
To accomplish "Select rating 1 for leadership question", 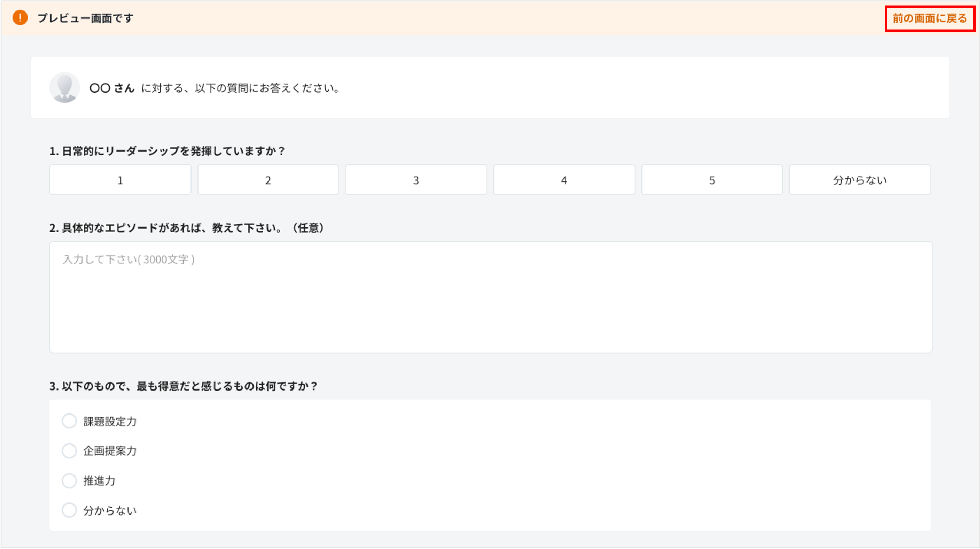I will [120, 180].
